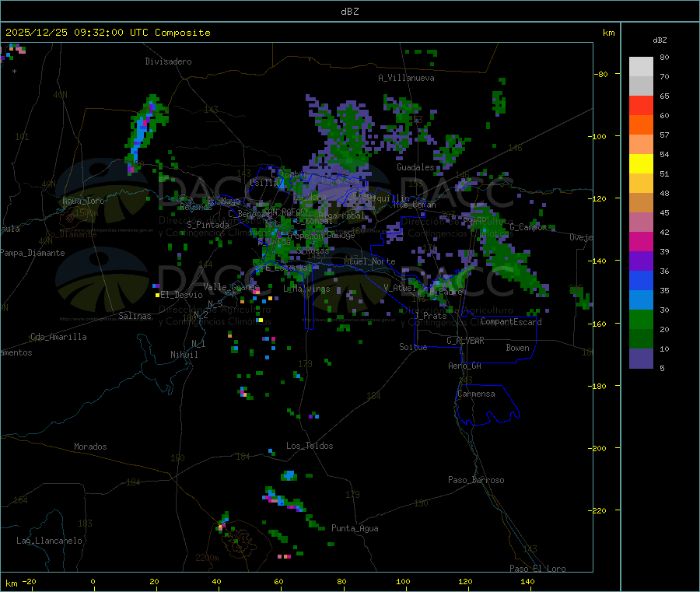Click the 'Guadales' map label
Image resolution: width=700 pixels, height=592 pixels.
(415, 167)
